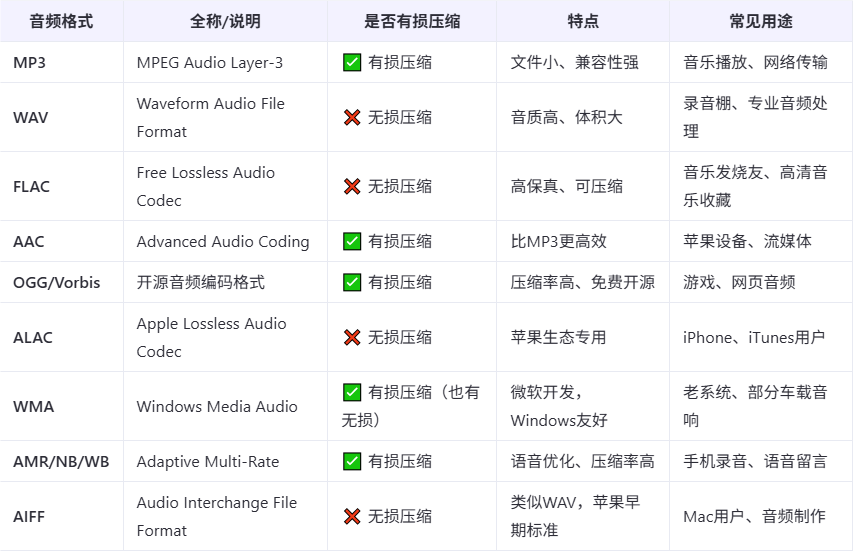This screenshot has width=854, height=551.
Task: Click the '比MP3更高效' feature cell
Action: (x=583, y=241)
